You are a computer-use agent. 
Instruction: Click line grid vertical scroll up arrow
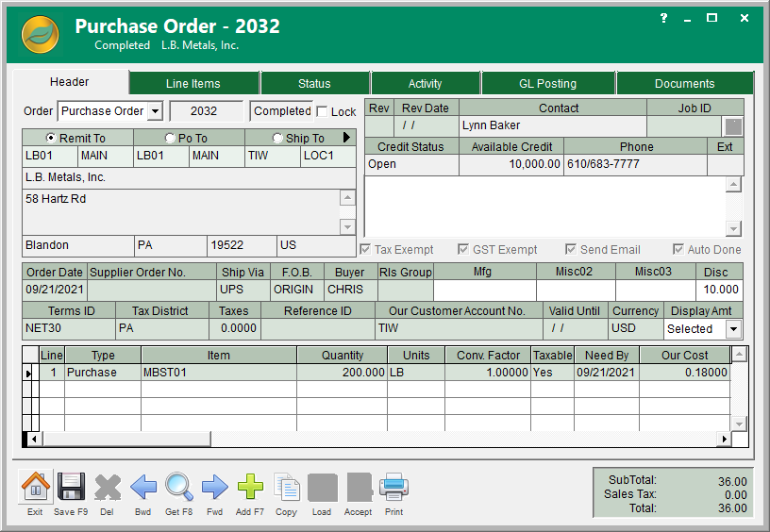[740, 354]
